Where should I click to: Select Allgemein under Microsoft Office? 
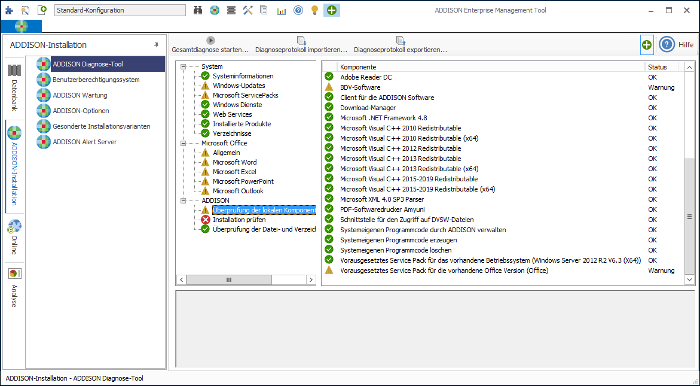(226, 153)
